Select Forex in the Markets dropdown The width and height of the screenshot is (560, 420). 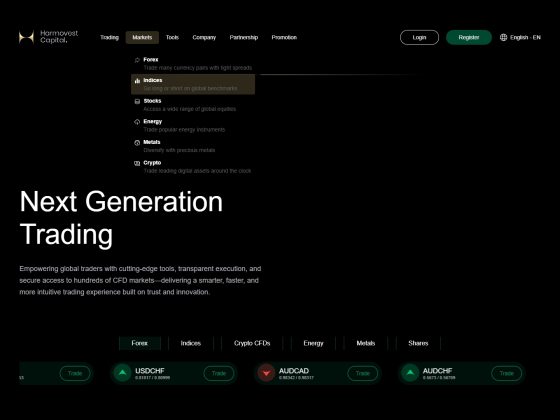click(193, 64)
